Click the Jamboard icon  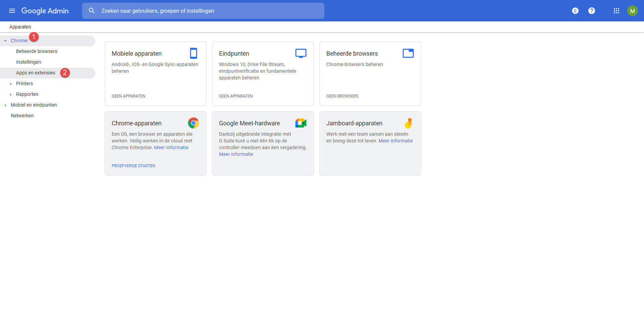coord(408,123)
